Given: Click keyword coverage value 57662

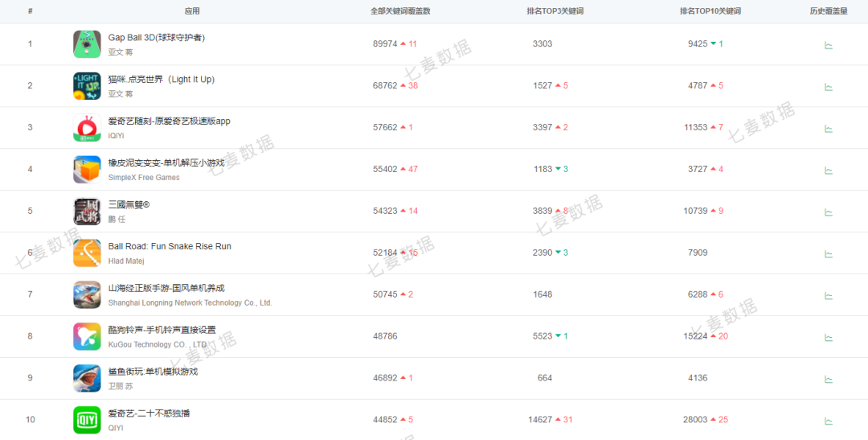Looking at the screenshot, I should tap(385, 127).
